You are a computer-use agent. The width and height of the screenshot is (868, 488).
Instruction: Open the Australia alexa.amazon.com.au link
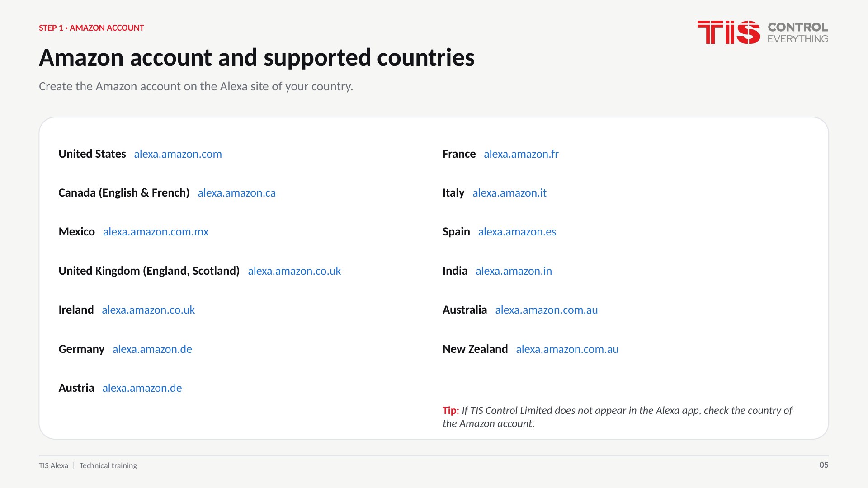pyautogui.click(x=546, y=310)
